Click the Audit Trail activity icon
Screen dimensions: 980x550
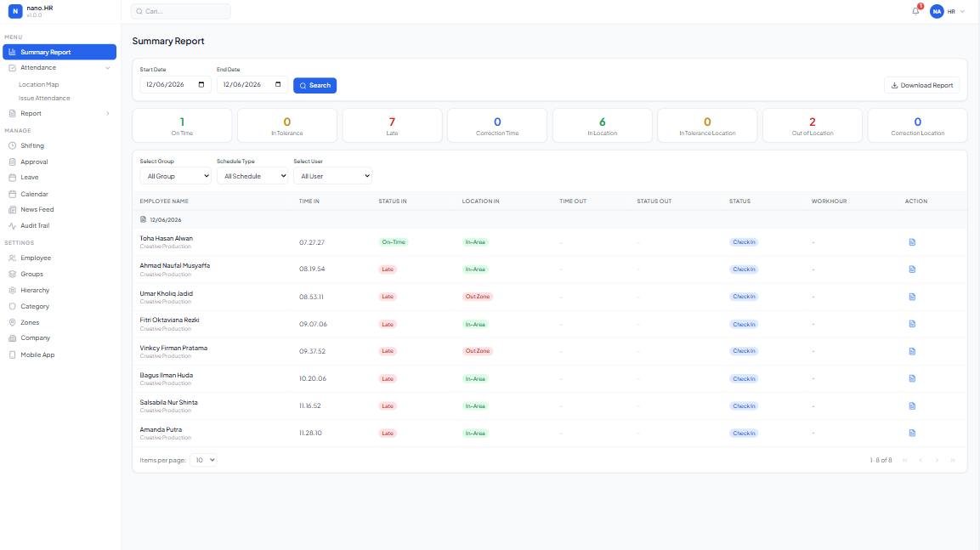tap(12, 225)
